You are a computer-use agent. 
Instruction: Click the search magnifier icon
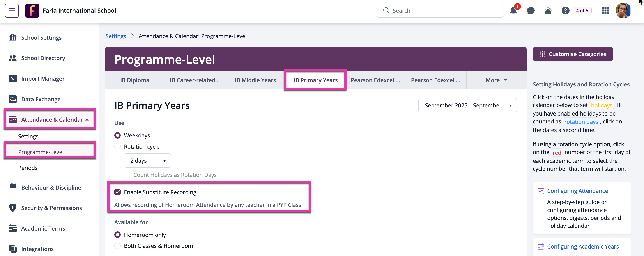[386, 11]
